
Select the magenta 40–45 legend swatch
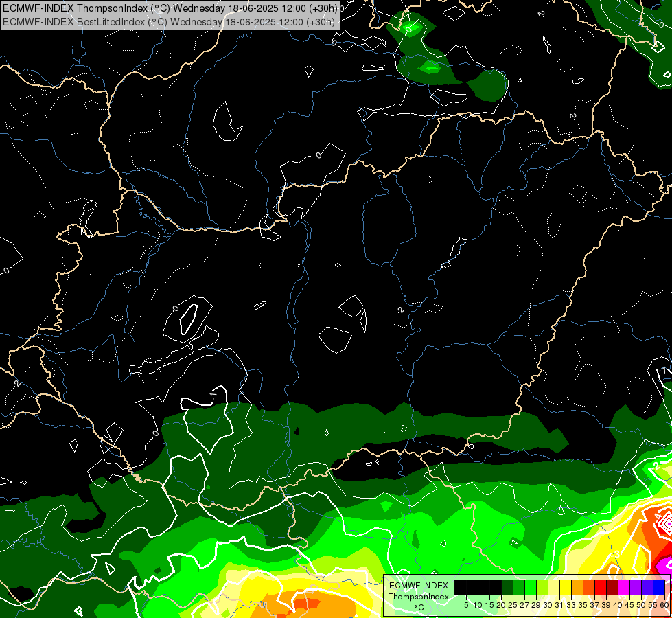click(624, 588)
